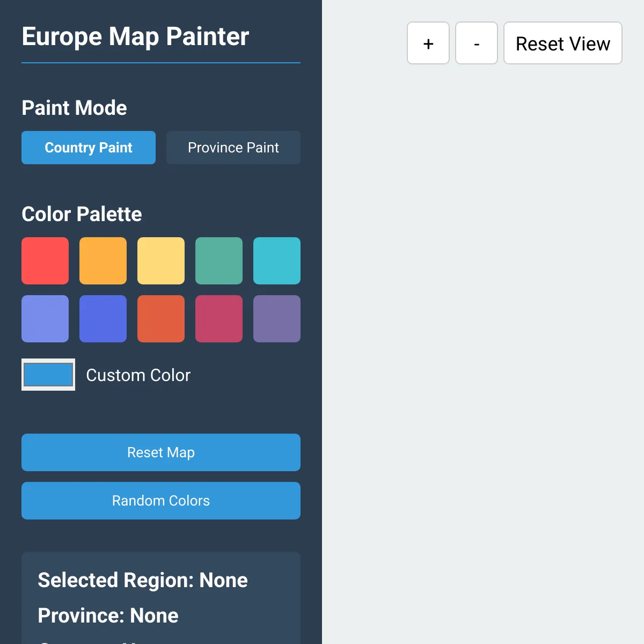
Task: Select the muted purple swatch
Action: (x=277, y=319)
